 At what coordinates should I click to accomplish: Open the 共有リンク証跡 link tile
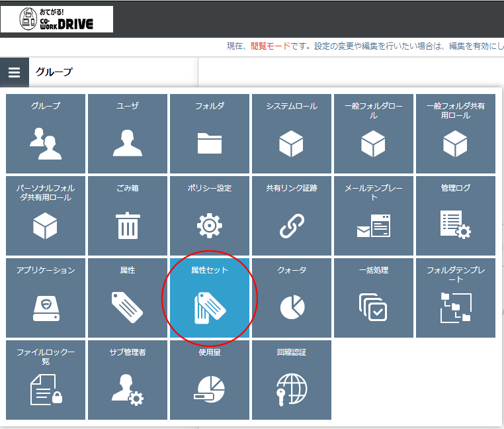(292, 216)
